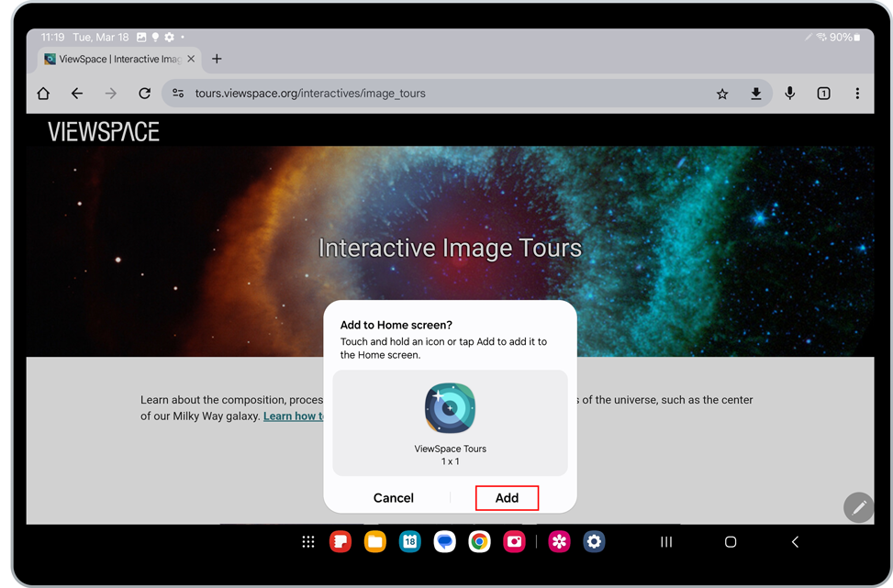Tap Add in the home screen dialog

[x=507, y=498]
